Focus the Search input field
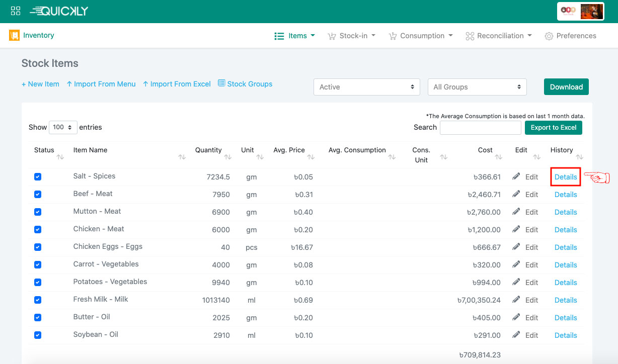The width and height of the screenshot is (618, 364). coord(480,128)
